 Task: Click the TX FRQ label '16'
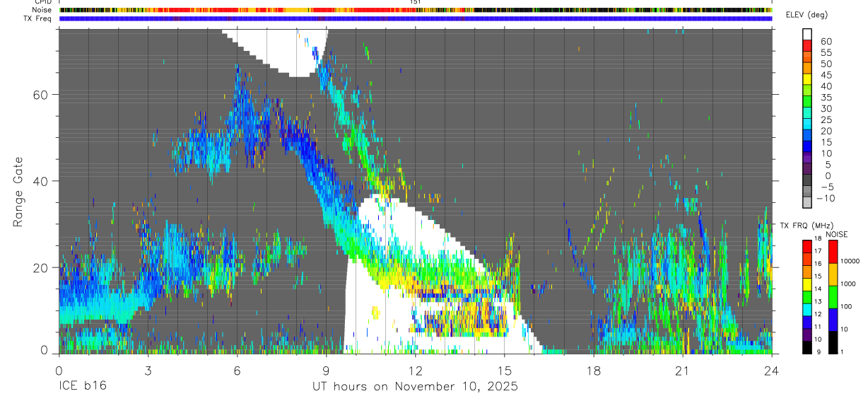click(819, 264)
